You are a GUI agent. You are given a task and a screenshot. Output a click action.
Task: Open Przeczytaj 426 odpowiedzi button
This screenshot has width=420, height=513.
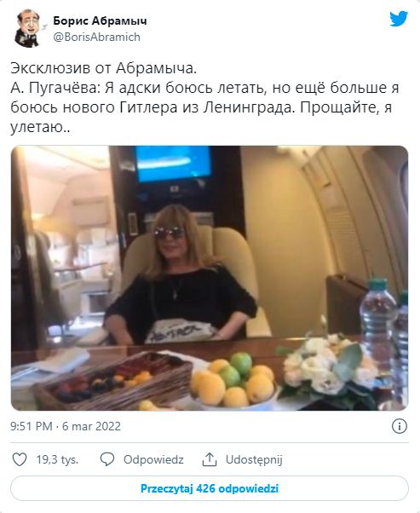[210, 488]
